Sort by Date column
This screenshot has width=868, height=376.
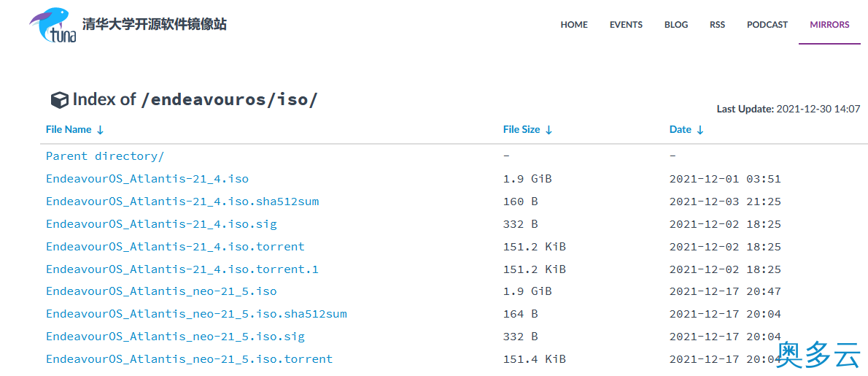pos(686,129)
